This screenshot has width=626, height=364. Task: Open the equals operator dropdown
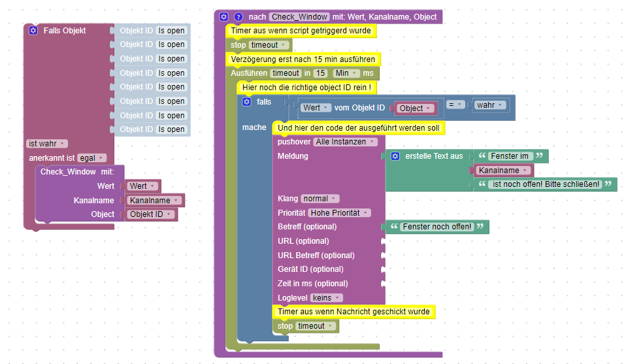(x=455, y=105)
